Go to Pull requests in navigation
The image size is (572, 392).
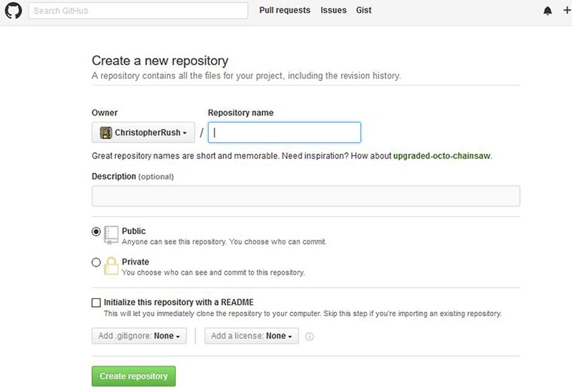285,11
